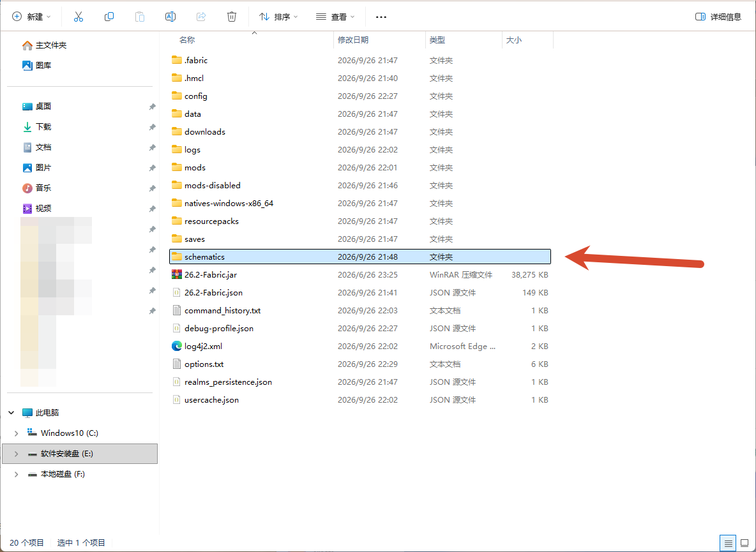Open 视频 videos quick access
This screenshot has width=756, height=552.
click(36, 209)
